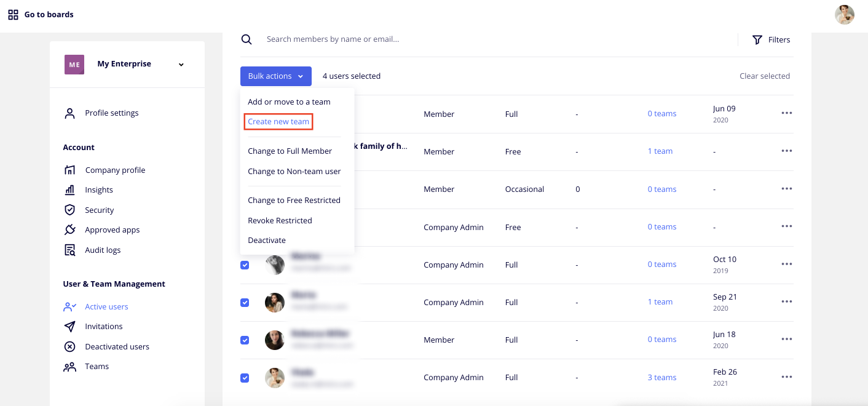Select Create new team menu option
Image resolution: width=868 pixels, height=406 pixels.
[x=278, y=122]
